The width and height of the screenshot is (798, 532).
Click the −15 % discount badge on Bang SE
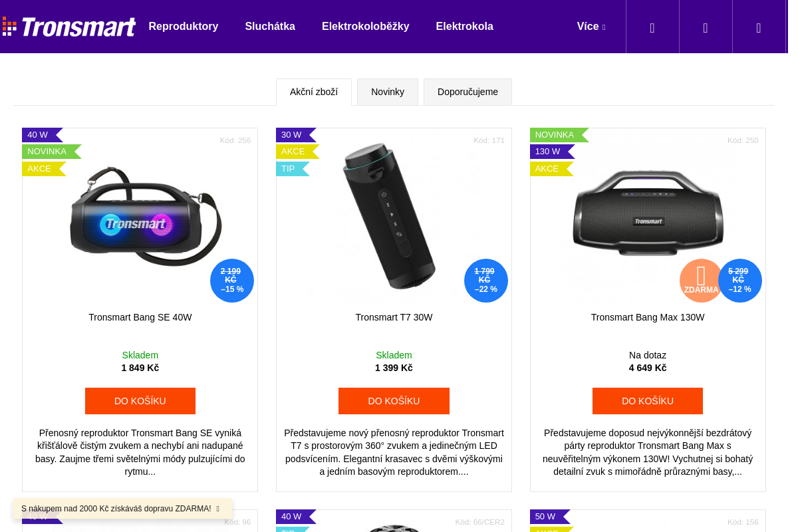tap(232, 281)
